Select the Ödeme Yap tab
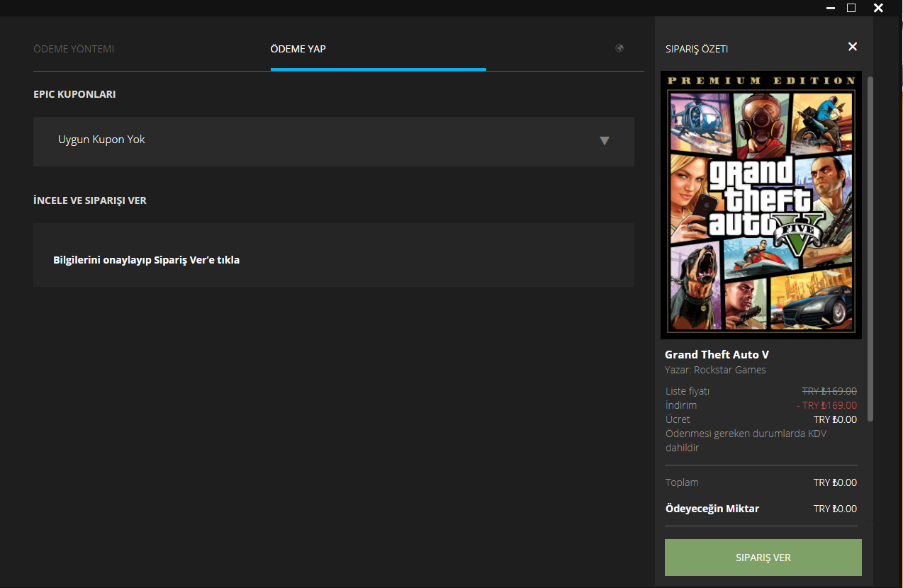This screenshot has height=588, width=903. (298, 49)
